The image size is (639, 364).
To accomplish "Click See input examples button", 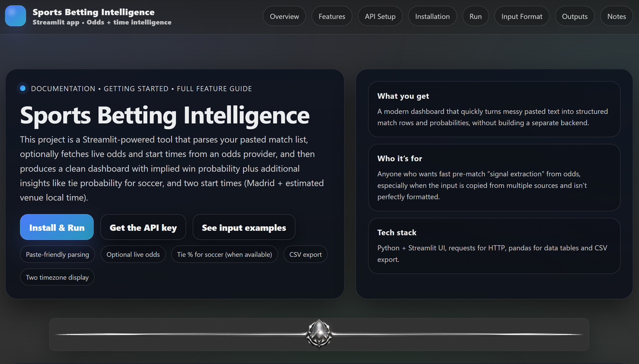I will (x=244, y=227).
